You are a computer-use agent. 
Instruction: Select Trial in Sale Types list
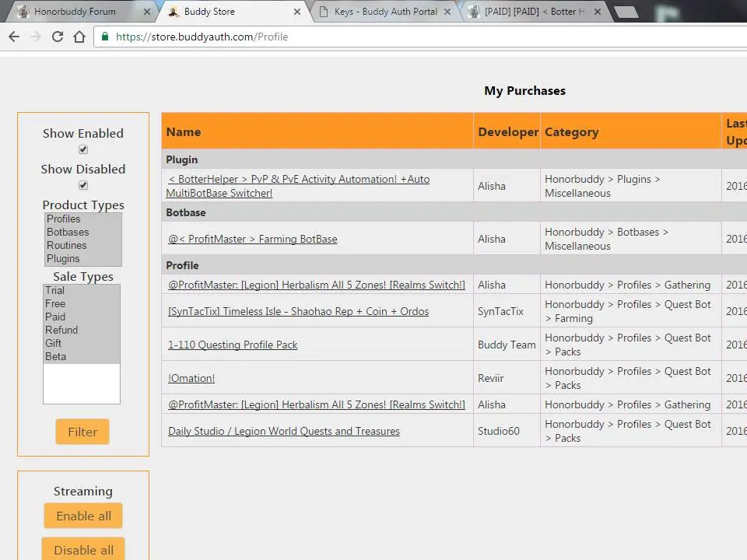click(x=82, y=290)
